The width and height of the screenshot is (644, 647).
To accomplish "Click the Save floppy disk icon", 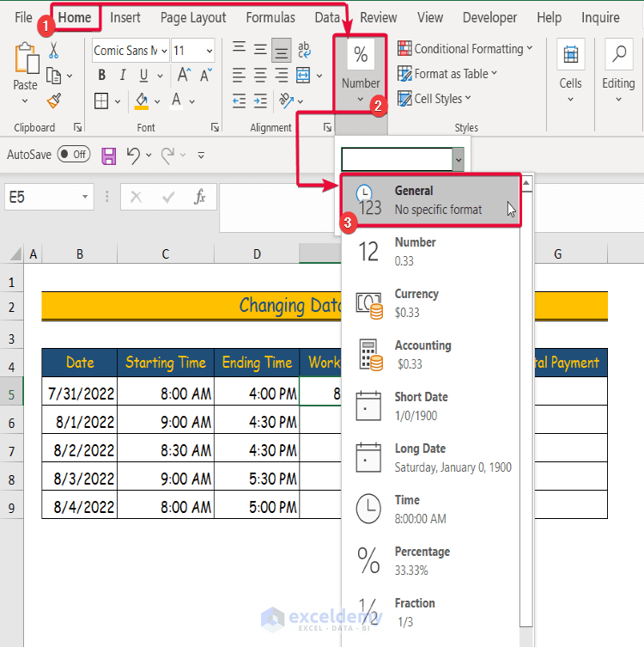I will (x=109, y=156).
